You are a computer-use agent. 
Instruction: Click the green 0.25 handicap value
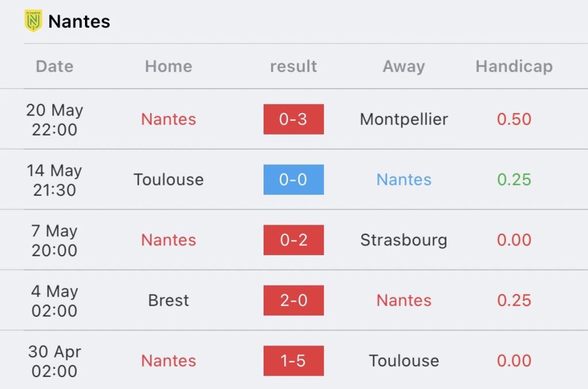[514, 180]
